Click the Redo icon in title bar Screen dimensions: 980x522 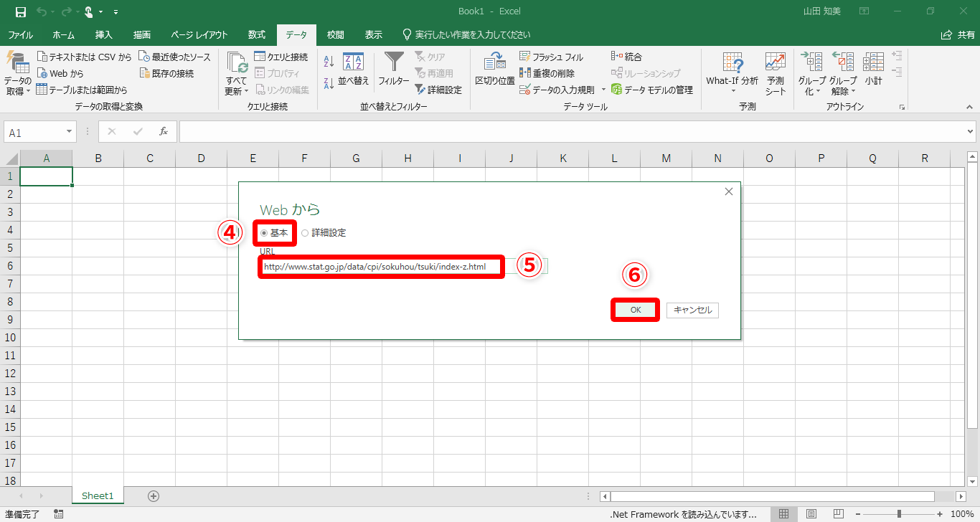click(x=66, y=11)
